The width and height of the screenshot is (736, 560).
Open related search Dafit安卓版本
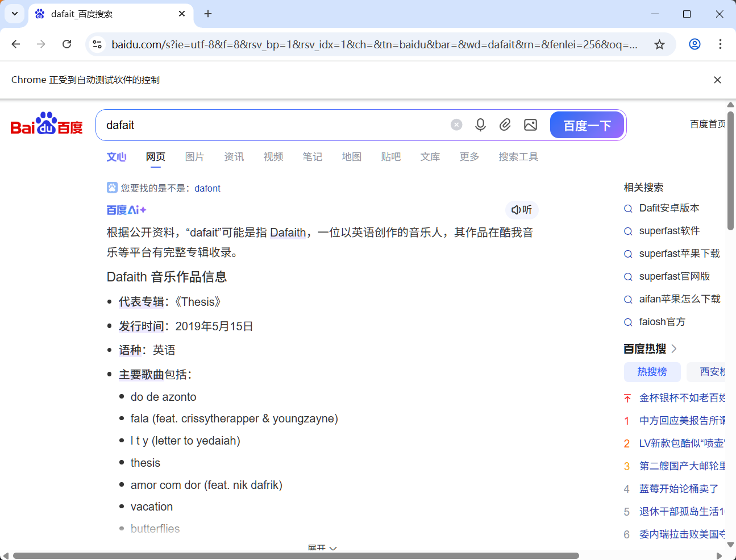670,208
